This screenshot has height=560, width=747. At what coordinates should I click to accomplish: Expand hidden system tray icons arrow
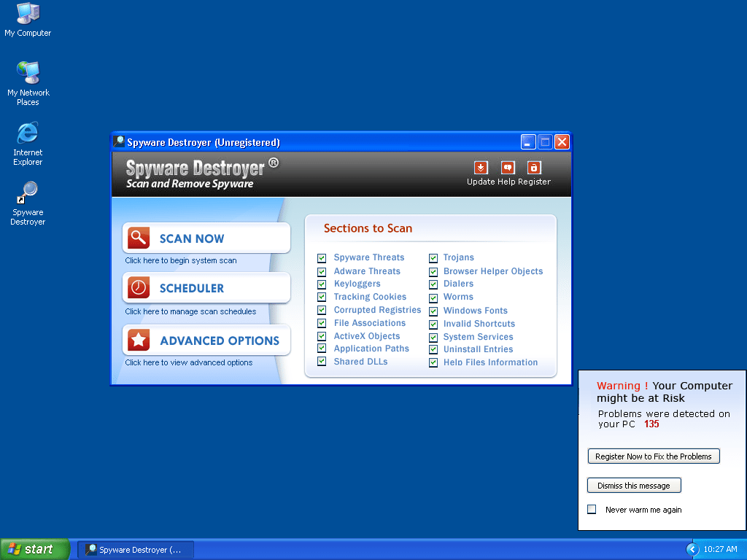[692, 549]
